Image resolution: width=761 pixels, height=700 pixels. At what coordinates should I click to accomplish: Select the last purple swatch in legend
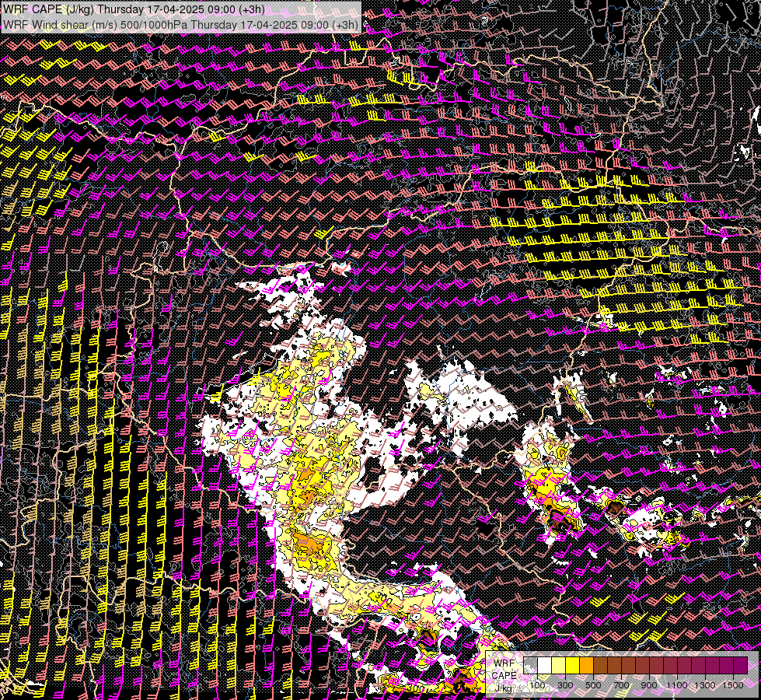point(740,665)
